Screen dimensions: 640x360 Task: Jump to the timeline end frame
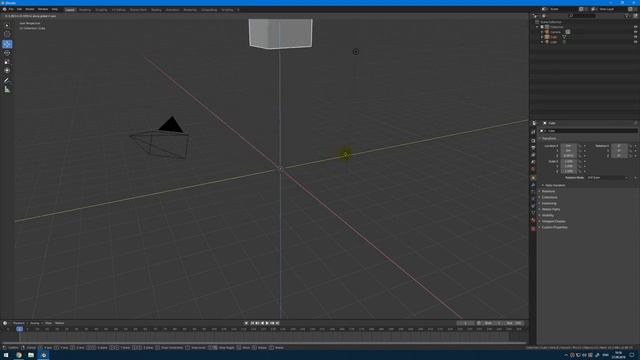(278, 323)
